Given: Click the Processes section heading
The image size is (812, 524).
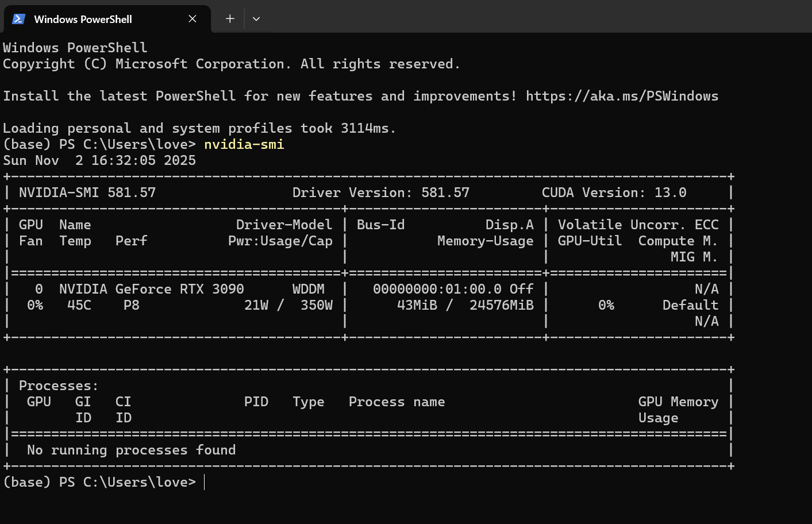Looking at the screenshot, I should (x=59, y=386).
